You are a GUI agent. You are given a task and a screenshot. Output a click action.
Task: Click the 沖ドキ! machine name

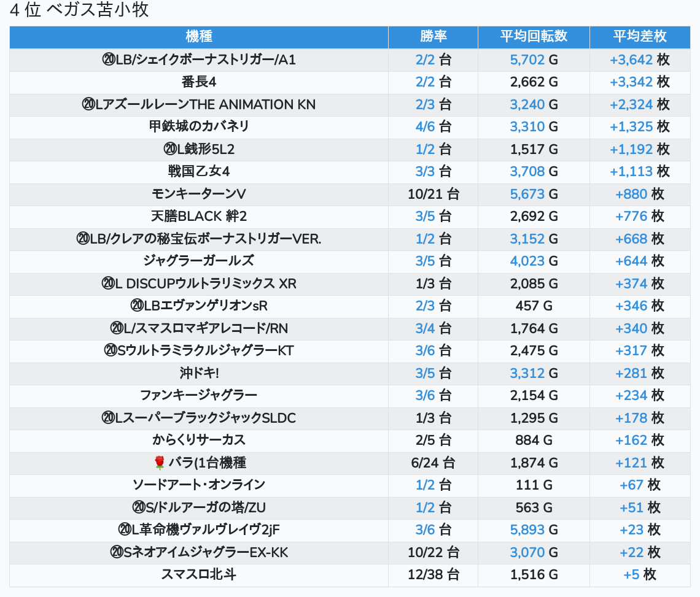point(198,373)
